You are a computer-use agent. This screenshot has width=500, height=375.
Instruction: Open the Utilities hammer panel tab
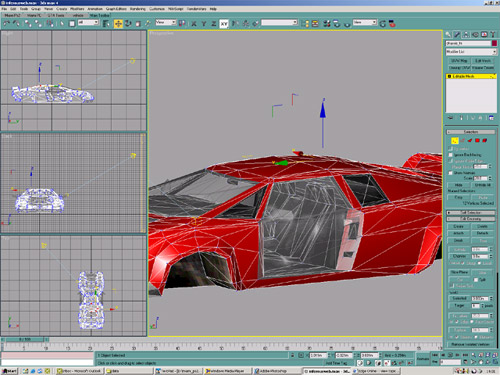[493, 34]
